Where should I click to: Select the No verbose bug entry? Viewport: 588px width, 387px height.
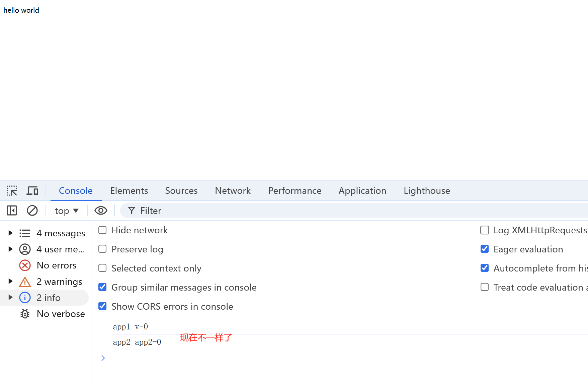click(x=61, y=314)
